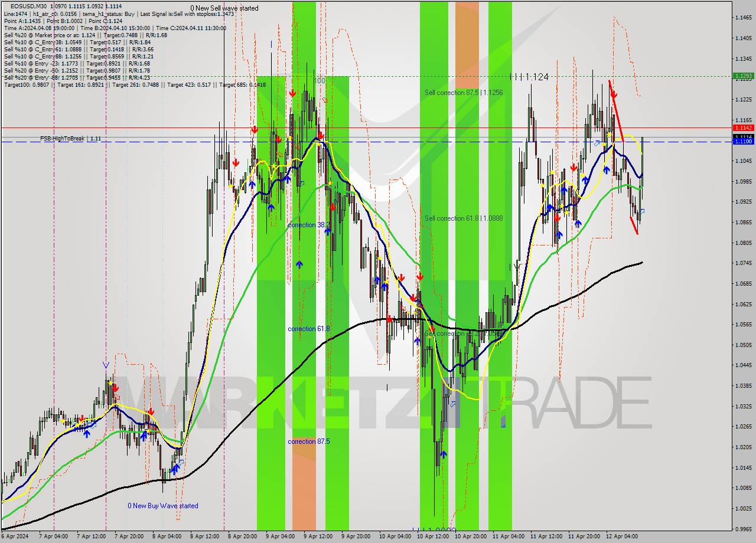The height and width of the screenshot is (543, 756).
Task: Select the blue 'correction 87.5' label
Action: coord(308,441)
